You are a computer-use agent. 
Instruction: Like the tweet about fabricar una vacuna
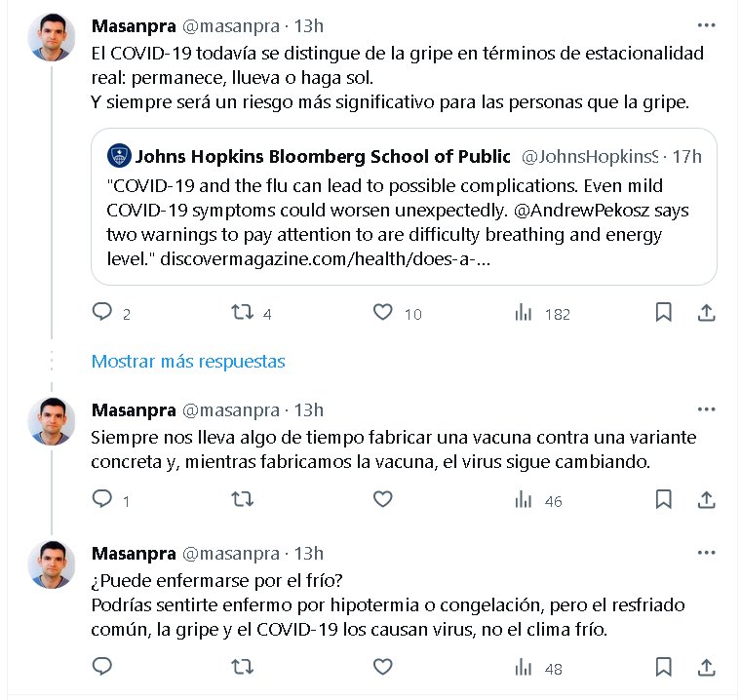coord(383,500)
